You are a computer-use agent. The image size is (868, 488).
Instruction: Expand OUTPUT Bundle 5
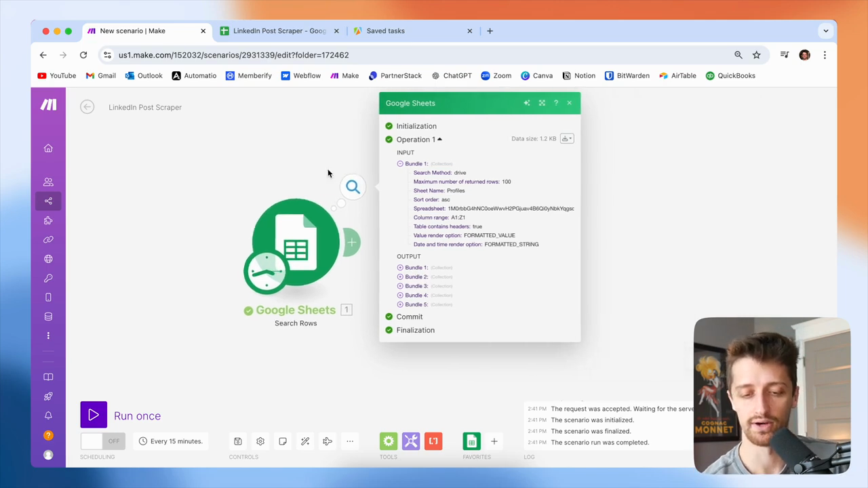coord(400,304)
